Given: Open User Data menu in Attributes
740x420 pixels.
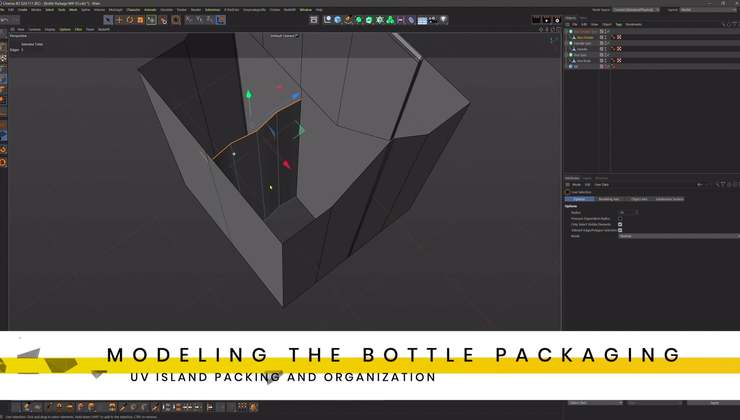Looking at the screenshot, I should point(601,185).
